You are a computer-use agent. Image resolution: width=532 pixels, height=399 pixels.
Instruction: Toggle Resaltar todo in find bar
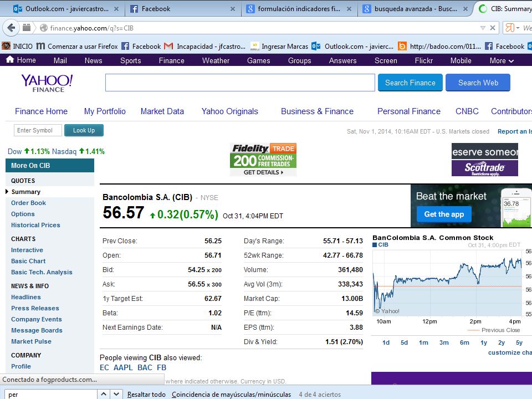tap(146, 394)
